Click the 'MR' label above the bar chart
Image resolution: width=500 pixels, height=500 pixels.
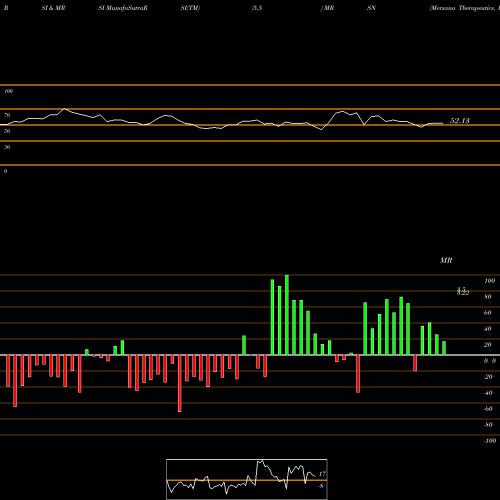click(x=446, y=260)
